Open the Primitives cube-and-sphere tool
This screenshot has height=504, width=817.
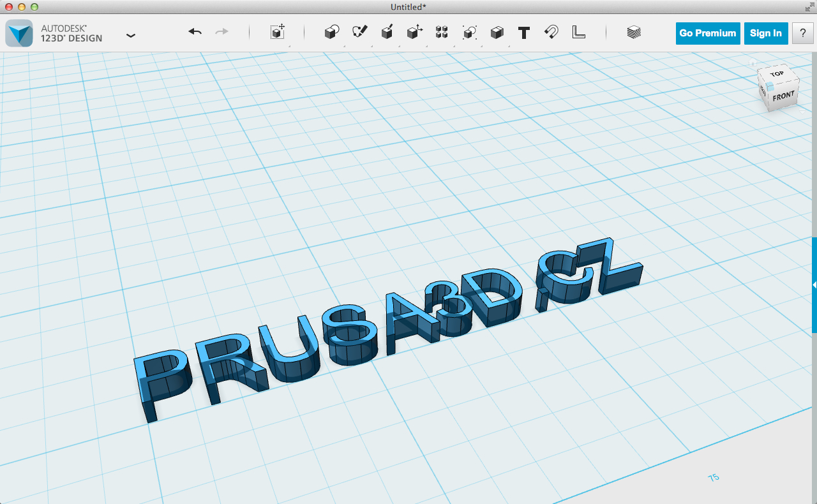click(x=332, y=33)
